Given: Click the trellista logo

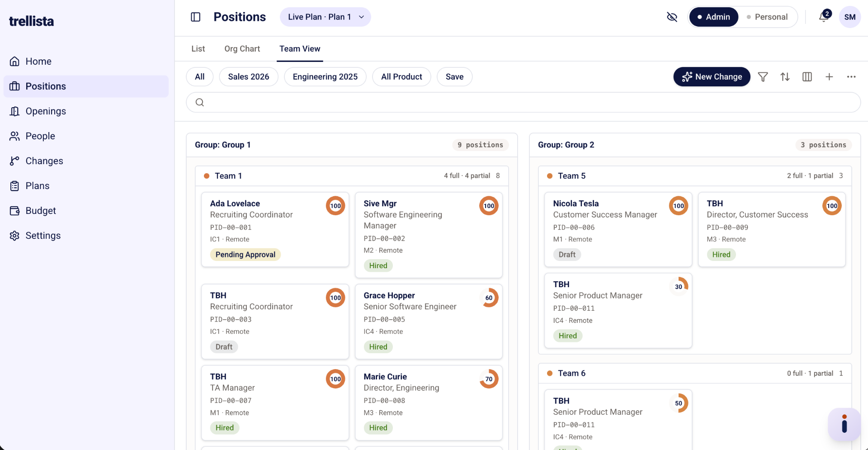Looking at the screenshot, I should click(31, 21).
